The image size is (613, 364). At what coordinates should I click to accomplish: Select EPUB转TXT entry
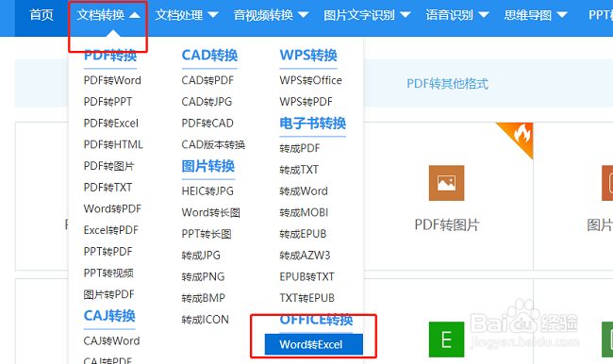click(x=306, y=277)
